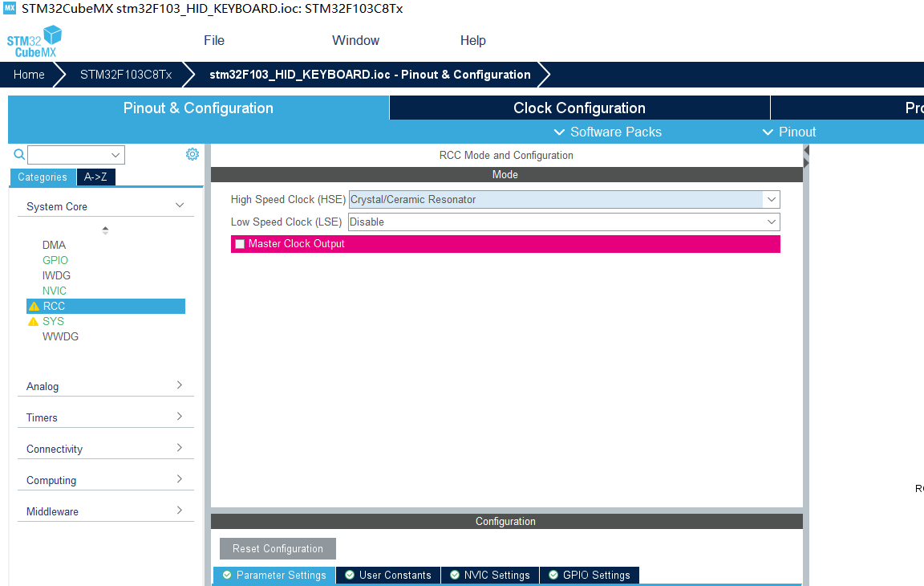Select DMA in System Core list

(55, 245)
